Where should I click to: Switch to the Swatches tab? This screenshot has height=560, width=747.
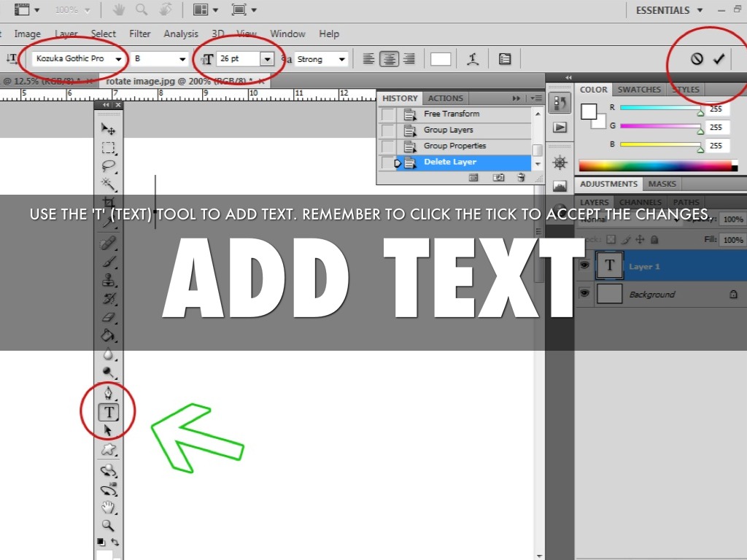pos(639,90)
